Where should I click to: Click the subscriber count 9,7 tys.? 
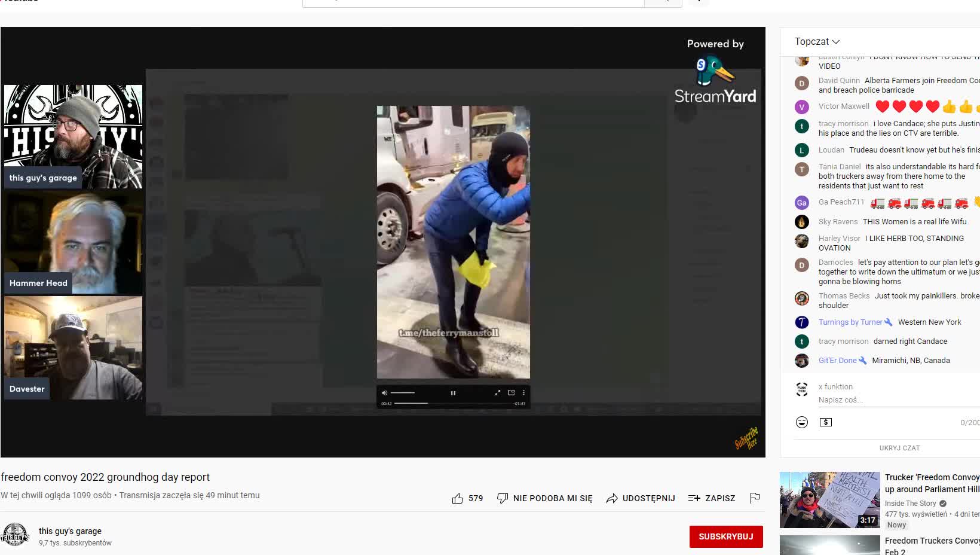click(75, 543)
